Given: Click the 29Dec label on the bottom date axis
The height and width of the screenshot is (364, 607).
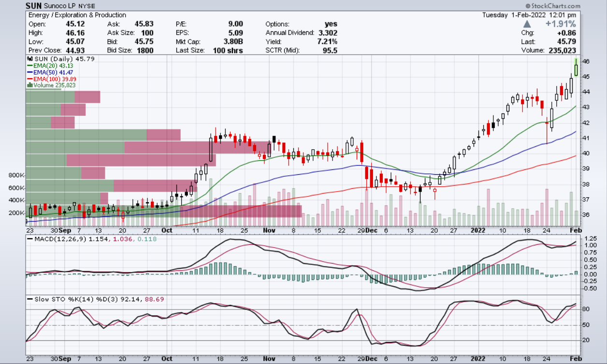Looking at the screenshot, I should (x=367, y=359).
